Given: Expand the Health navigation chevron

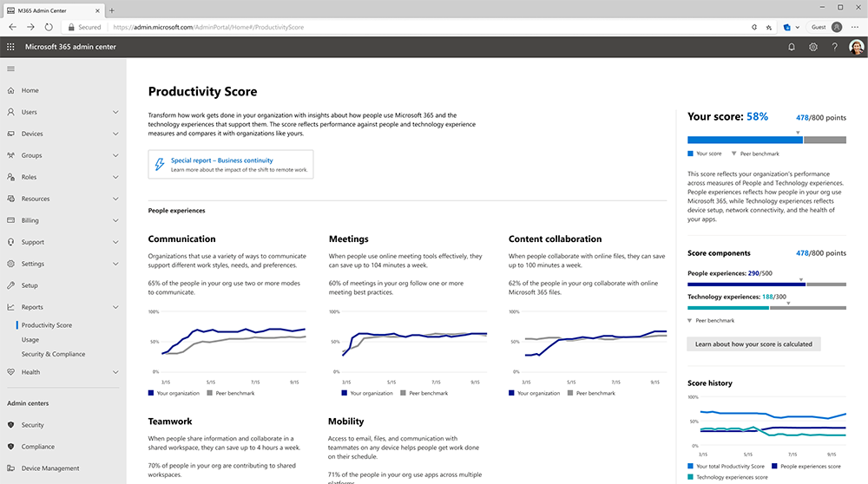Looking at the screenshot, I should (x=115, y=372).
